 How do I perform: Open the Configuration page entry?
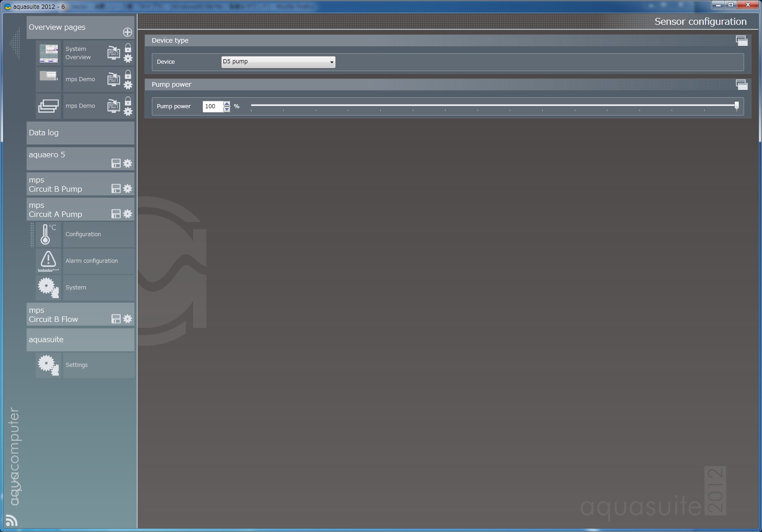(x=99, y=234)
